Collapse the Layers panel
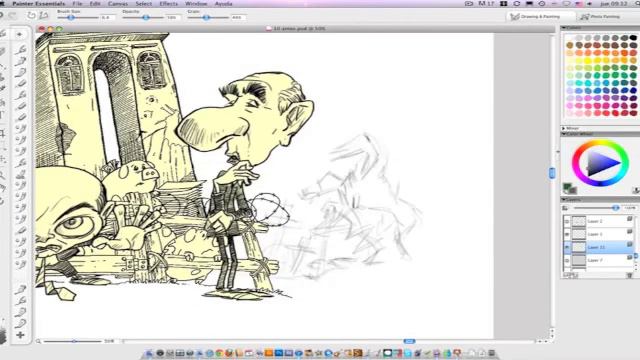Image resolution: width=640 pixels, height=360 pixels. [x=564, y=200]
